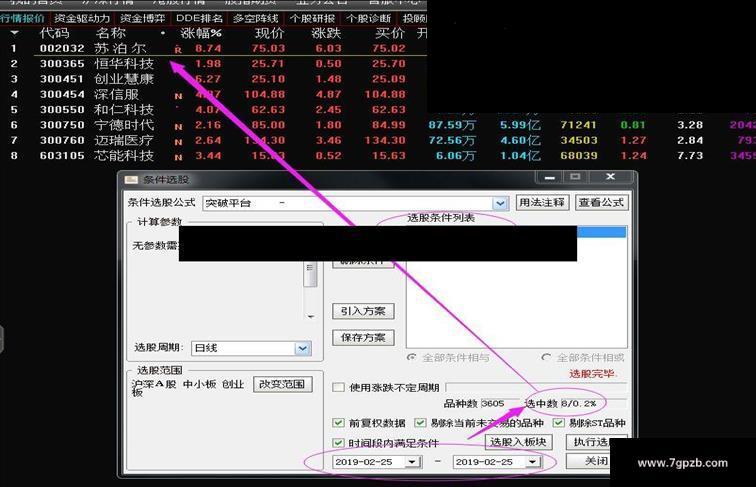The height and width of the screenshot is (487, 756).
Task: Sort stock list by 涨跌 column
Action: click(326, 33)
